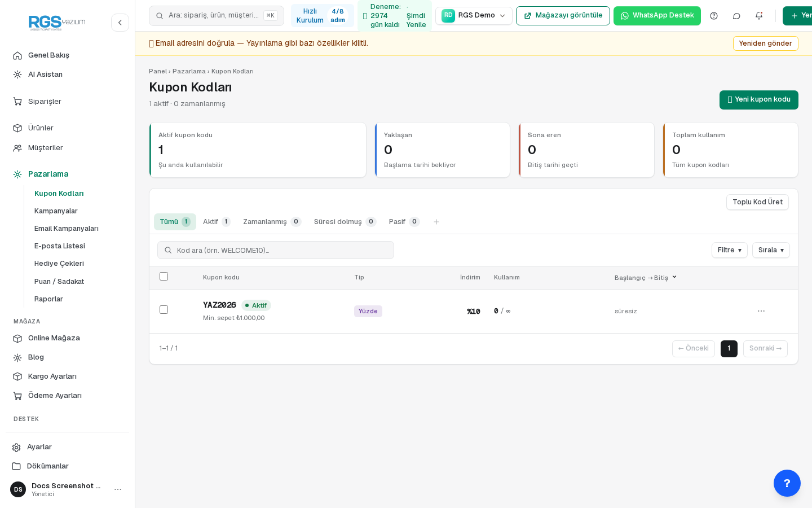Switch to the Aktif tab
Viewport: 812px width, 508px height.
[217, 222]
